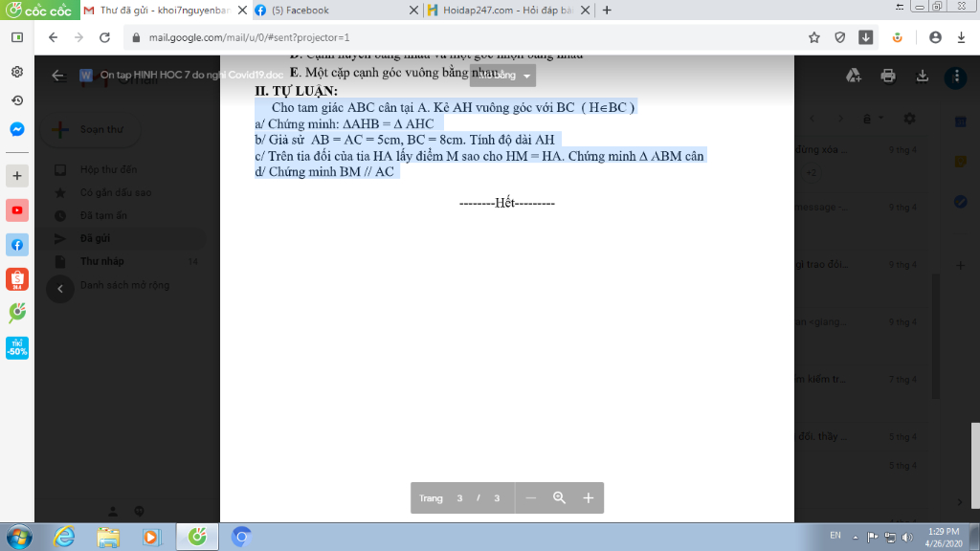Click the 'On tap HINH HOC 7' file title

tap(191, 75)
